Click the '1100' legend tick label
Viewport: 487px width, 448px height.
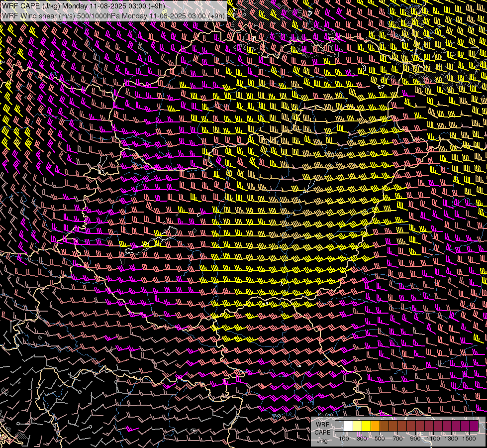[433, 439]
